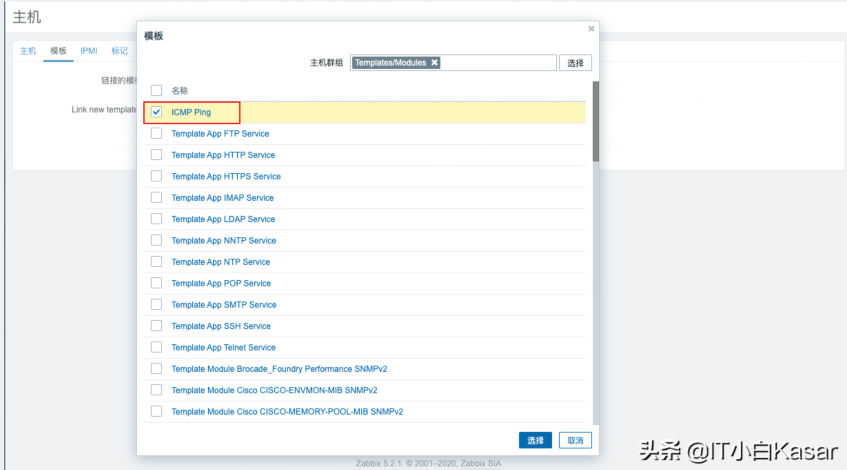
Task: Switch to the 模板 tab
Action: pos(58,51)
